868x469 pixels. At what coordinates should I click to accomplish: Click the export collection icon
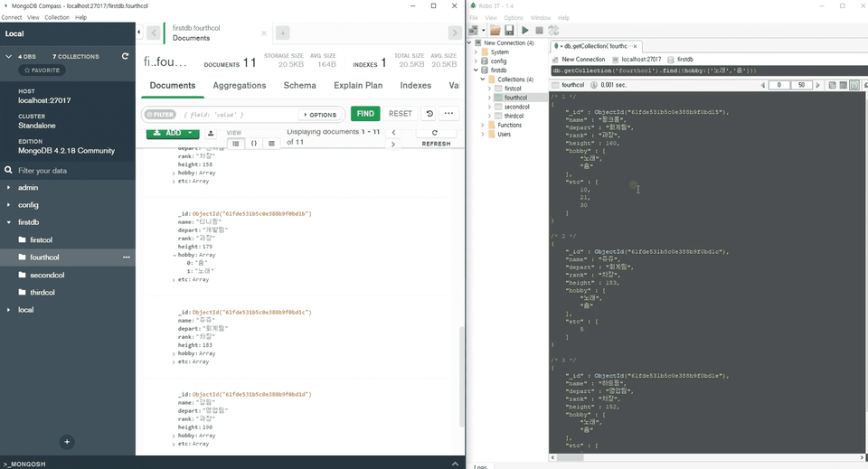[x=211, y=133]
